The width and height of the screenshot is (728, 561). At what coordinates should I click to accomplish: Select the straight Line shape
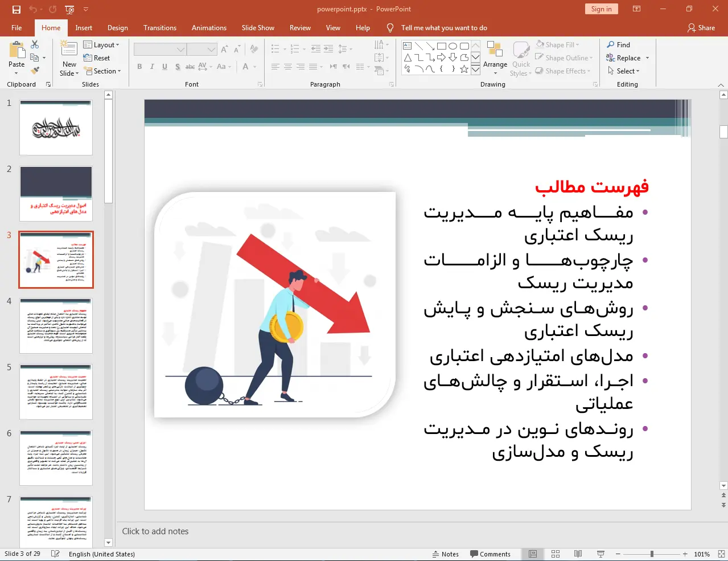419,46
